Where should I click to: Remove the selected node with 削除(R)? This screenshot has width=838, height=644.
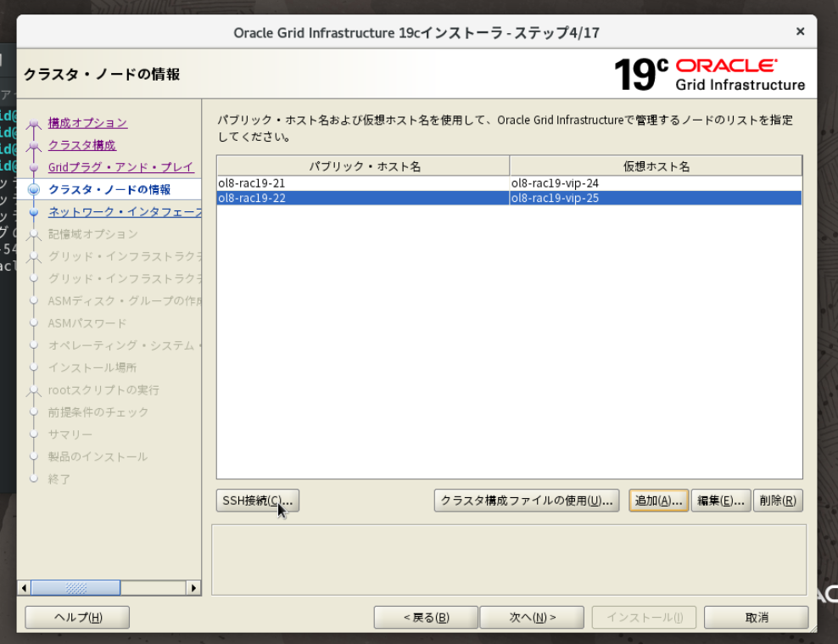point(778,501)
